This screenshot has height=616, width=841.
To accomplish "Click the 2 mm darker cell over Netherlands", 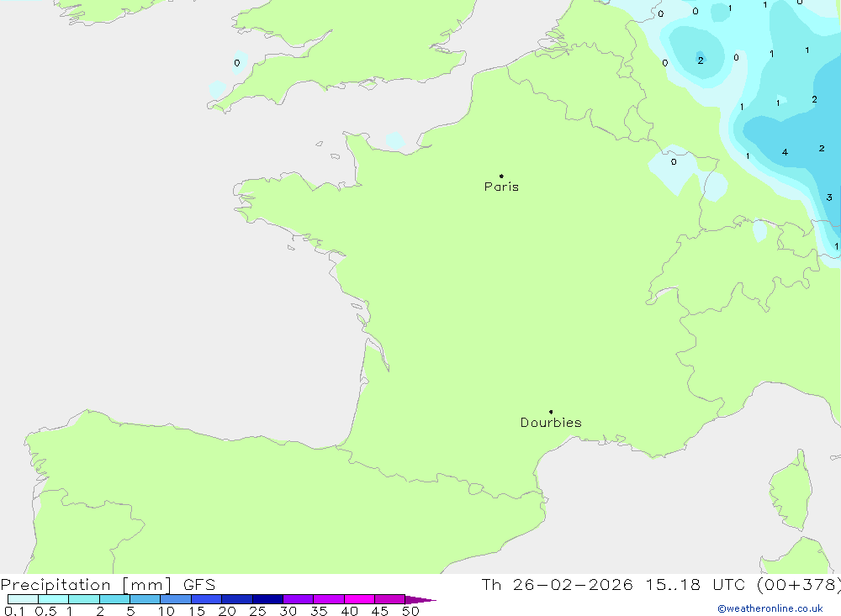I will (x=701, y=60).
